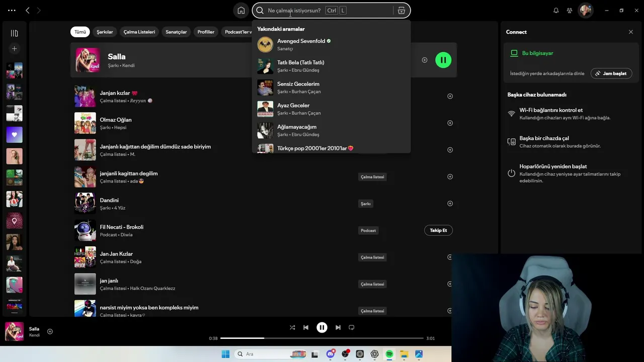Open the profile avatar menu

(585, 11)
